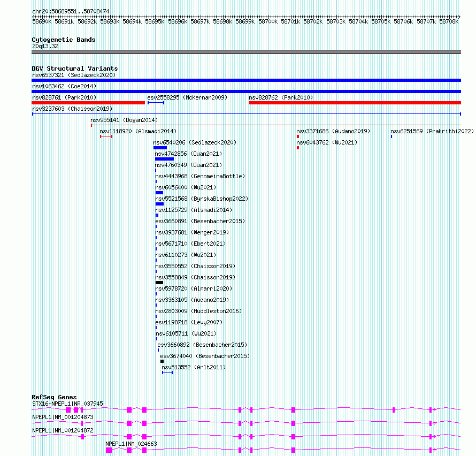This screenshot has height=456, width=476.
Task: Open nsv6110273 (Wu2021) variant
Action: click(x=186, y=255)
